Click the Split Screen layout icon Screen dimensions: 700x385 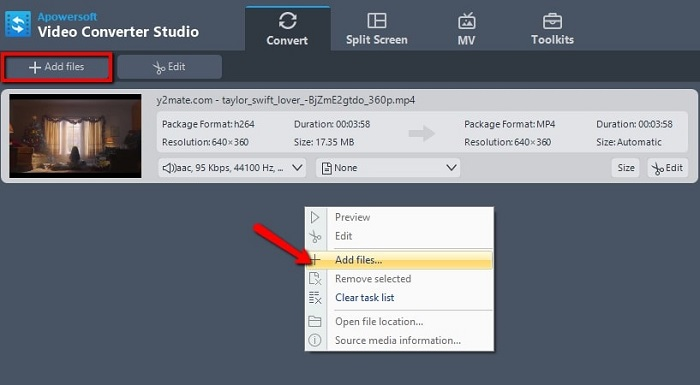click(377, 21)
